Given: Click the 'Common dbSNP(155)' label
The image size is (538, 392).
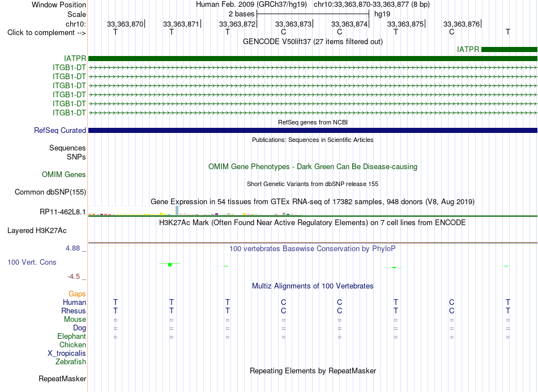Looking at the screenshot, I should click(50, 192).
